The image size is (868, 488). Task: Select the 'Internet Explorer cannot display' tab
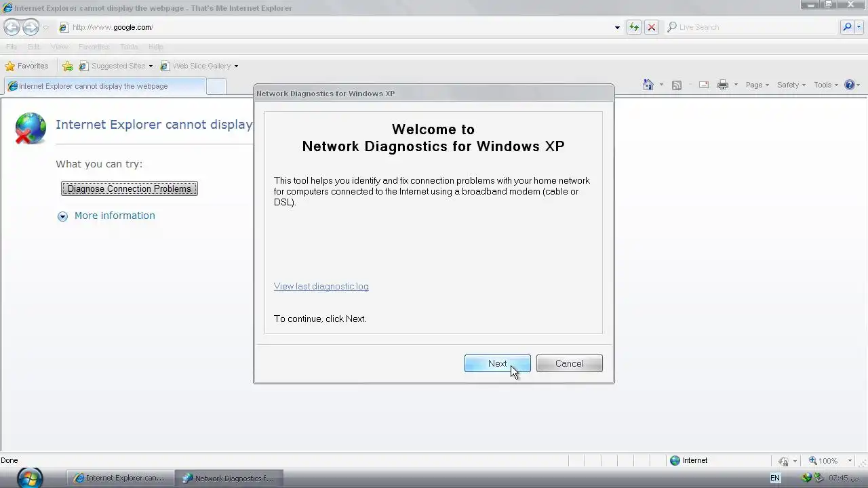pos(104,86)
